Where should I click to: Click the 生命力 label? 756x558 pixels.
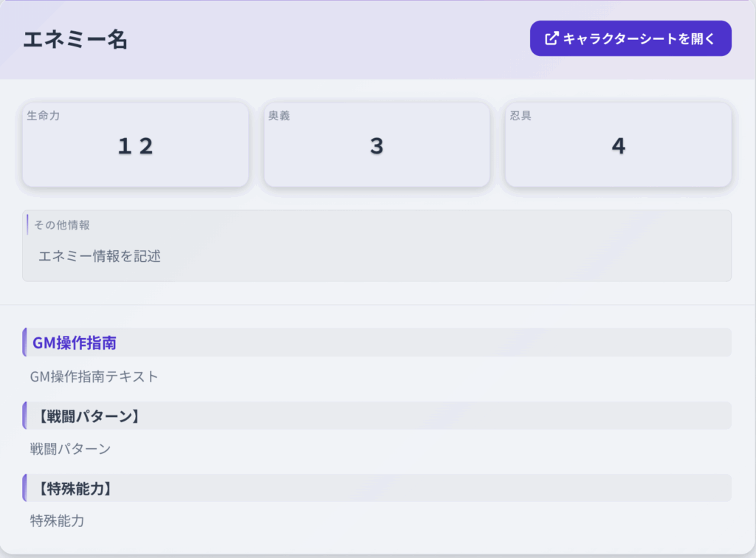43,116
